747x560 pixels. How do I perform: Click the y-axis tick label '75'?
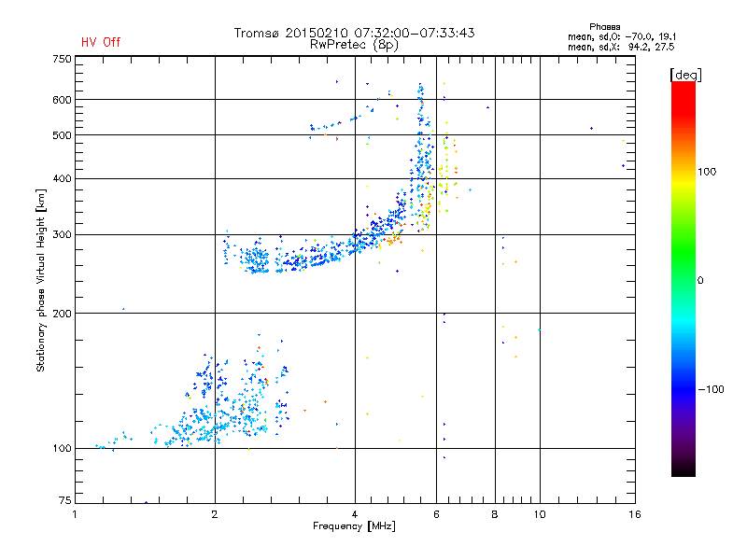click(x=65, y=500)
